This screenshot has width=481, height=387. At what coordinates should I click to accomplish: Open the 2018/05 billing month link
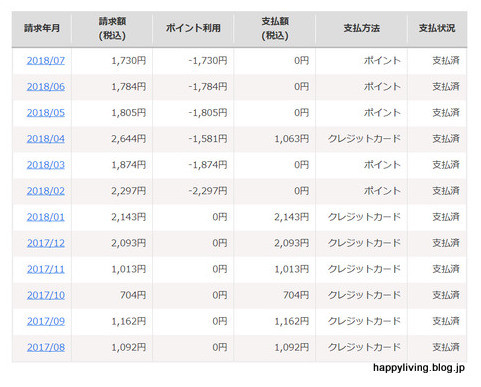coord(46,113)
